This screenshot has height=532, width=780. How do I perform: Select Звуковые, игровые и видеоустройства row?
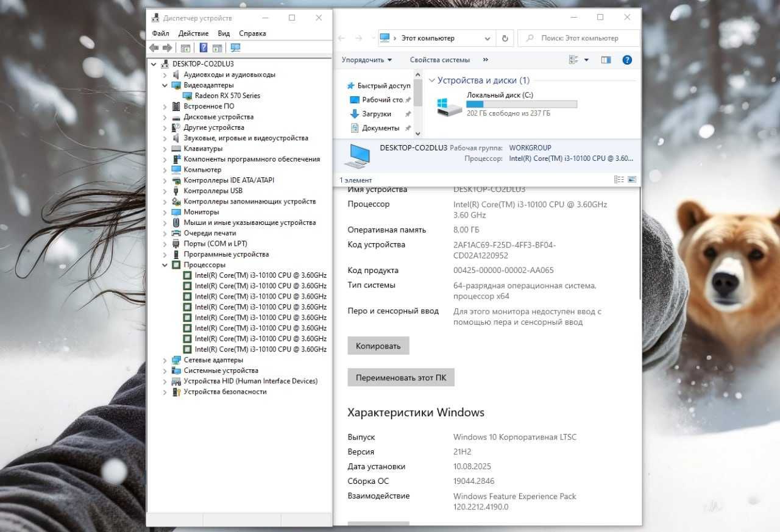click(x=246, y=138)
